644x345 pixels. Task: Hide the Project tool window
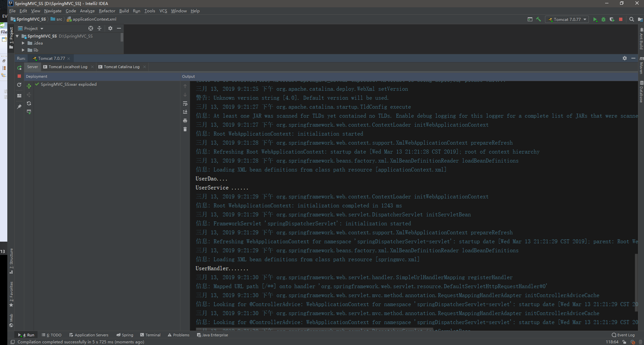[x=119, y=29]
